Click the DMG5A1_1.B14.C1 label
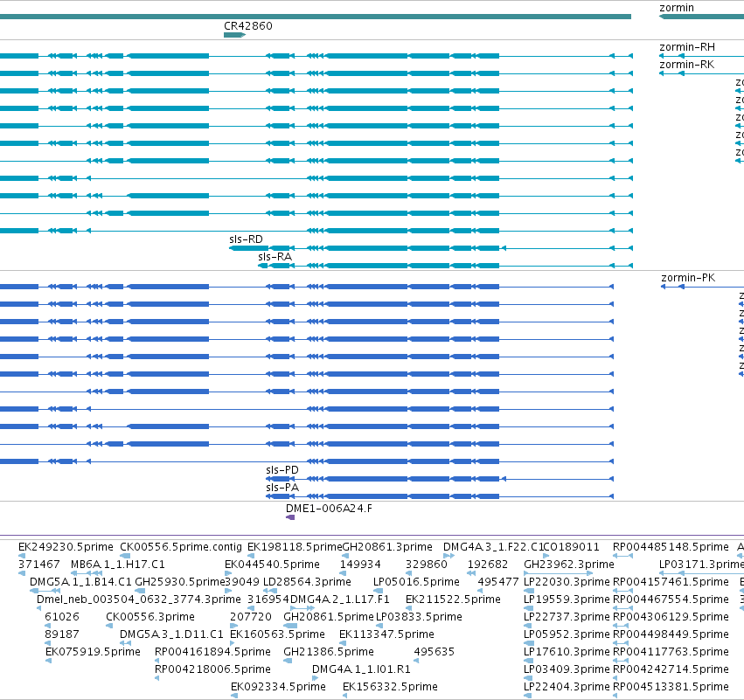This screenshot has width=744, height=700. (x=80, y=581)
